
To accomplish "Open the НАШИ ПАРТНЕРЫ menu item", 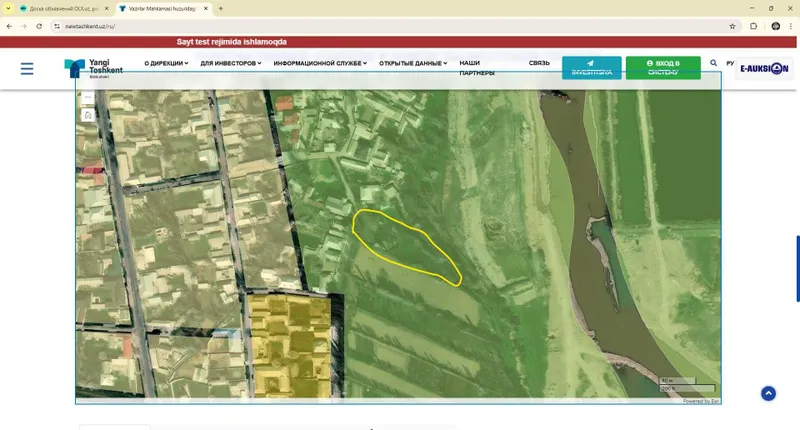I will (x=477, y=68).
